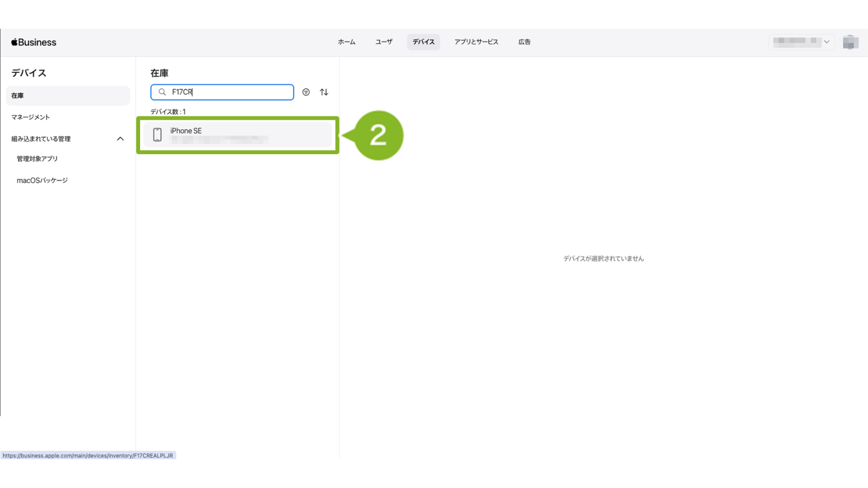This screenshot has height=488, width=868.
Task: Select macOSパッケージ in the sidebar
Action: (42, 181)
